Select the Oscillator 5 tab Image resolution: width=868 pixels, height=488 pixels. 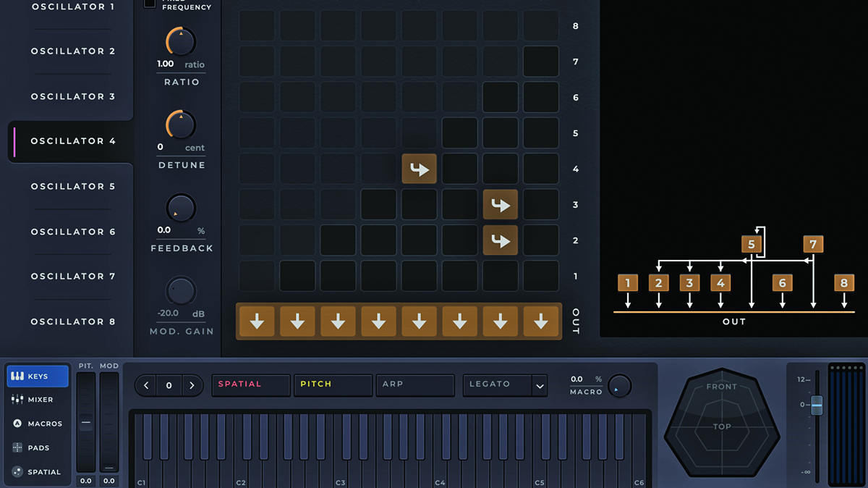(x=73, y=186)
